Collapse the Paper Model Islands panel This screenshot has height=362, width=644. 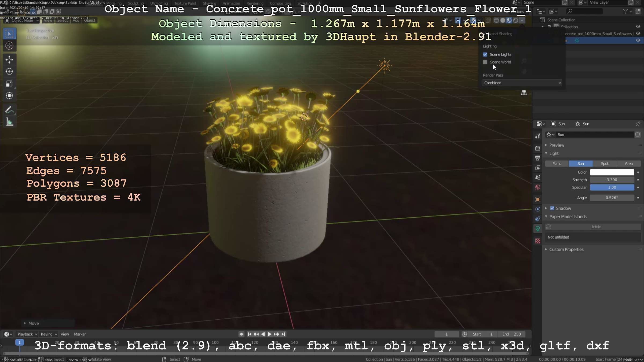click(x=546, y=217)
